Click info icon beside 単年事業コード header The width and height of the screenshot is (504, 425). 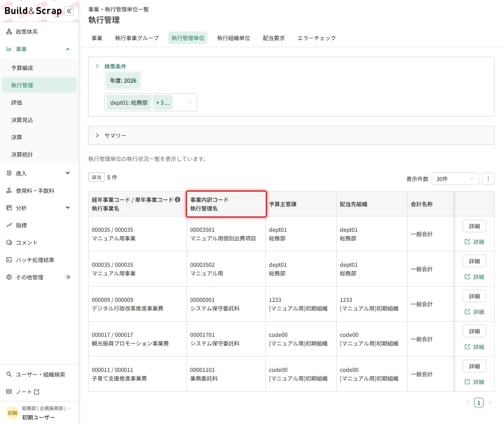178,200
